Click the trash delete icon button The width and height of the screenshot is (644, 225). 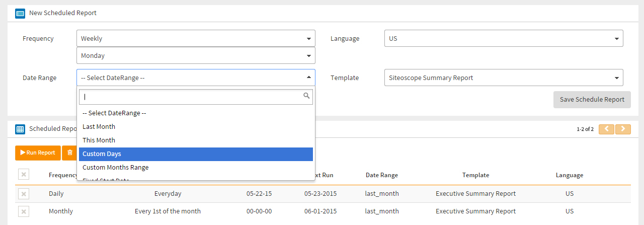pyautogui.click(x=69, y=153)
